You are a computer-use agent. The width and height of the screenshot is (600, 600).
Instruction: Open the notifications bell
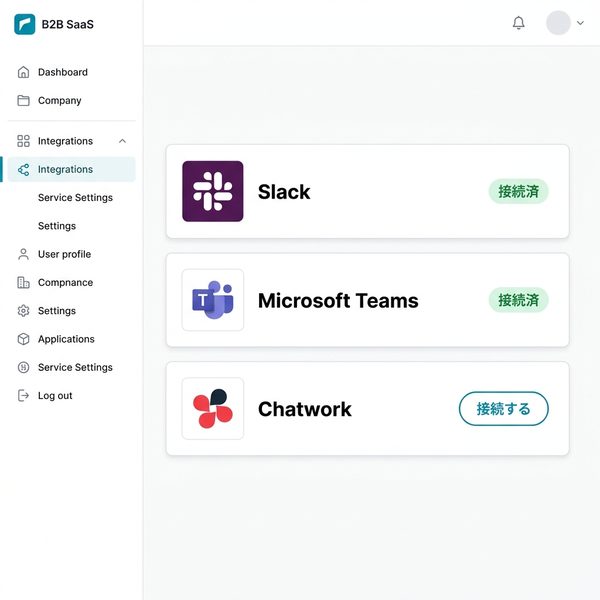click(x=518, y=23)
